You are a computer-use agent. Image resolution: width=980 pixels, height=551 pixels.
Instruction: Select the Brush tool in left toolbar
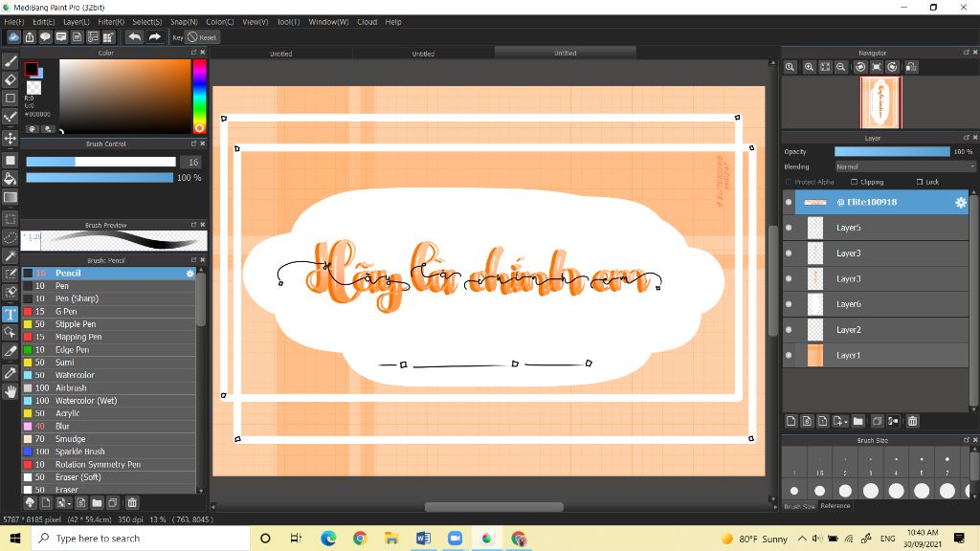pos(10,60)
